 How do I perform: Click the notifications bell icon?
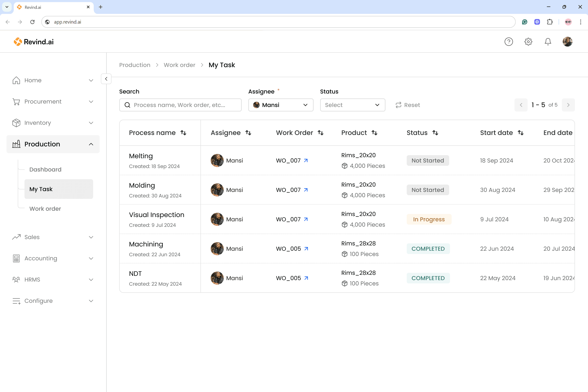pyautogui.click(x=548, y=41)
